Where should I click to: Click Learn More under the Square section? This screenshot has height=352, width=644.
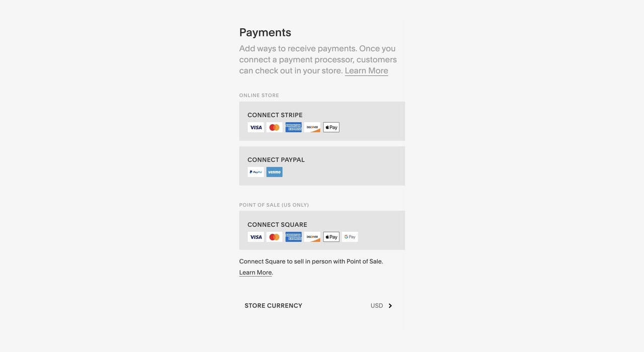pyautogui.click(x=255, y=272)
